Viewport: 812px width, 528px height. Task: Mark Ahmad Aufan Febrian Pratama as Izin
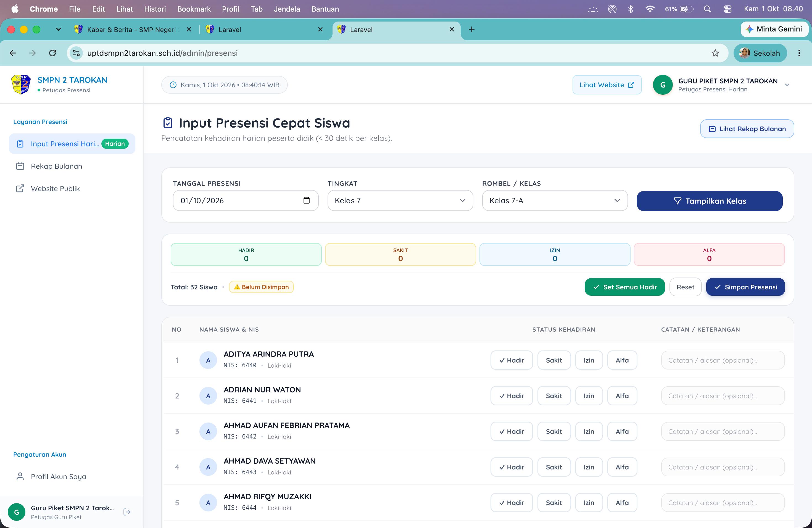click(x=589, y=431)
